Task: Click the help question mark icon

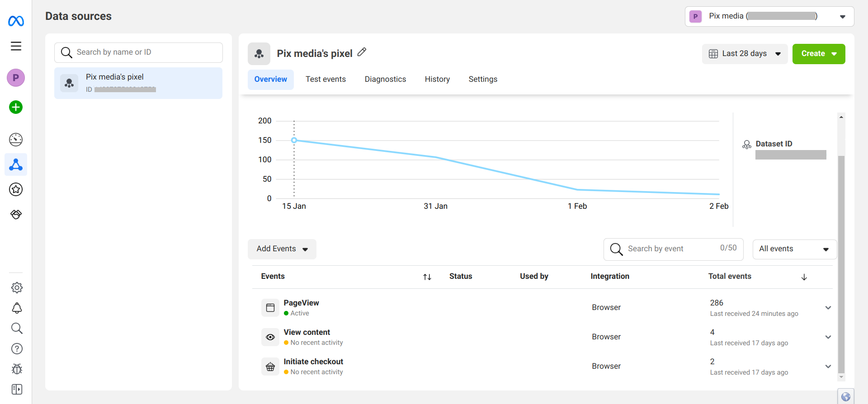Action: [17, 349]
